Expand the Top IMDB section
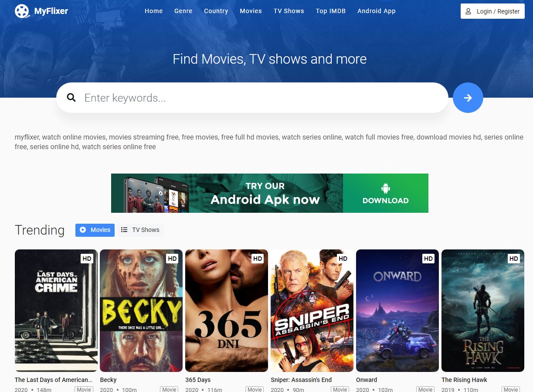The height and width of the screenshot is (392, 533). [x=331, y=11]
